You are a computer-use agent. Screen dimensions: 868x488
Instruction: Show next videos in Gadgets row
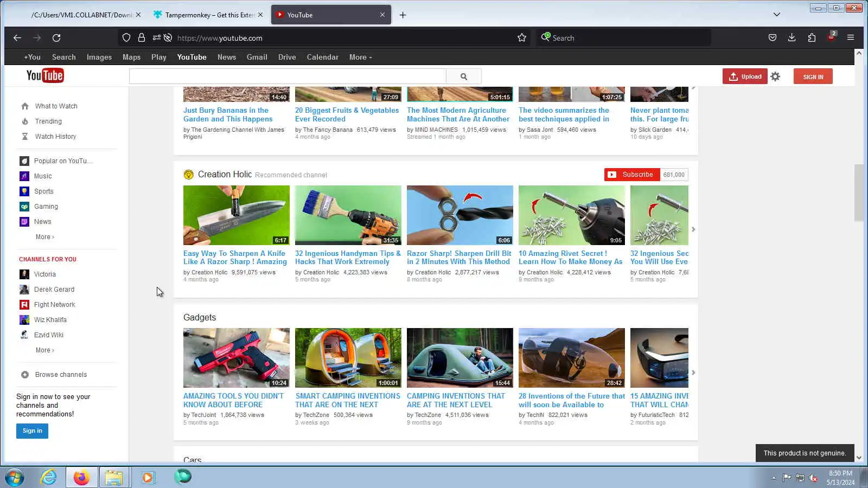click(693, 373)
